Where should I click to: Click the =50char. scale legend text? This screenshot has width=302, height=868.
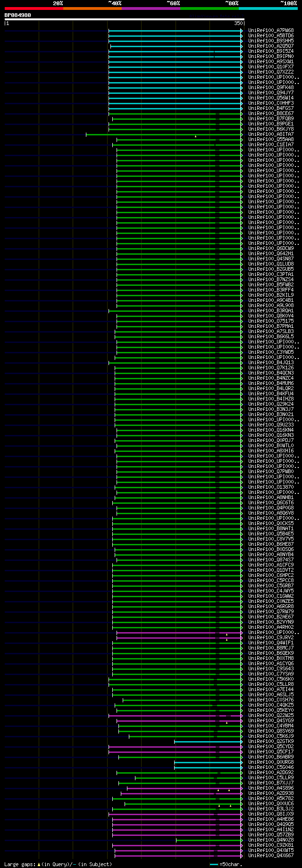[x=231, y=864]
